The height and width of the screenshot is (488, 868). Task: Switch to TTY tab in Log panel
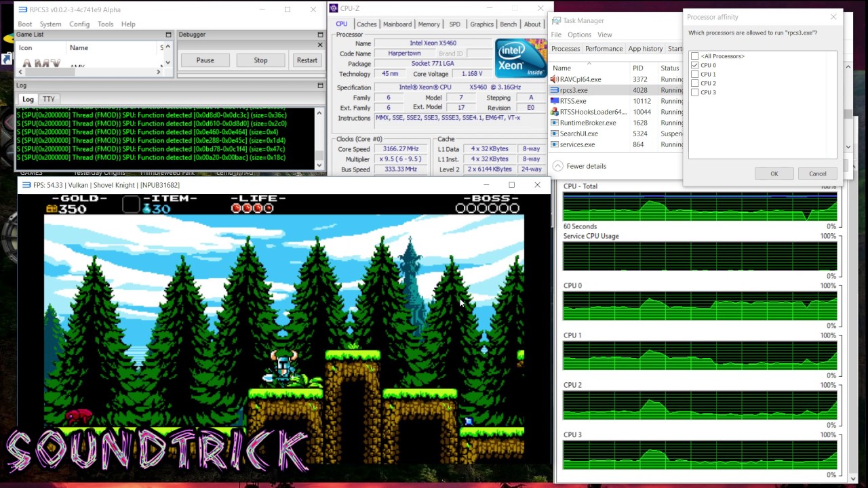[49, 99]
